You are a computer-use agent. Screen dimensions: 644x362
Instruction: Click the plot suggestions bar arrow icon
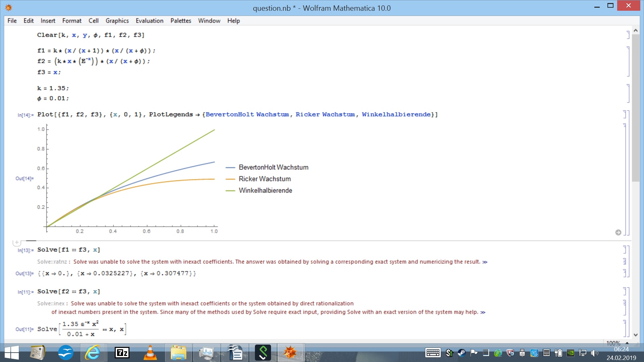coord(618,232)
